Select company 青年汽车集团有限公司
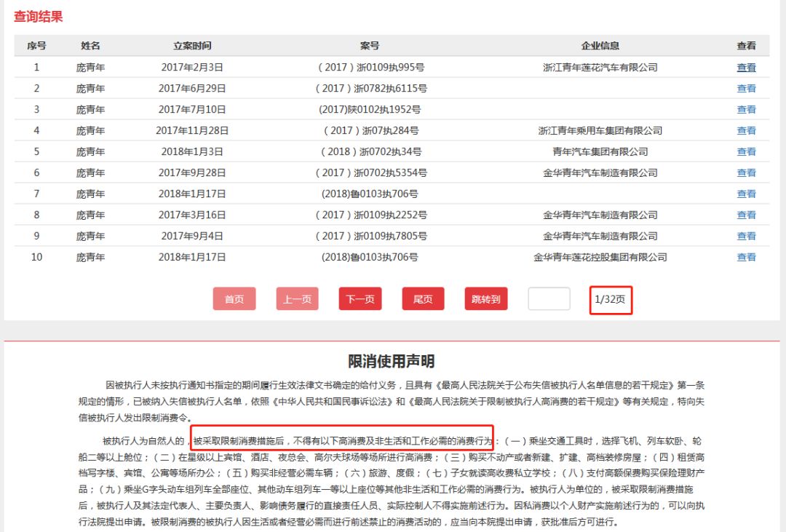 600,151
